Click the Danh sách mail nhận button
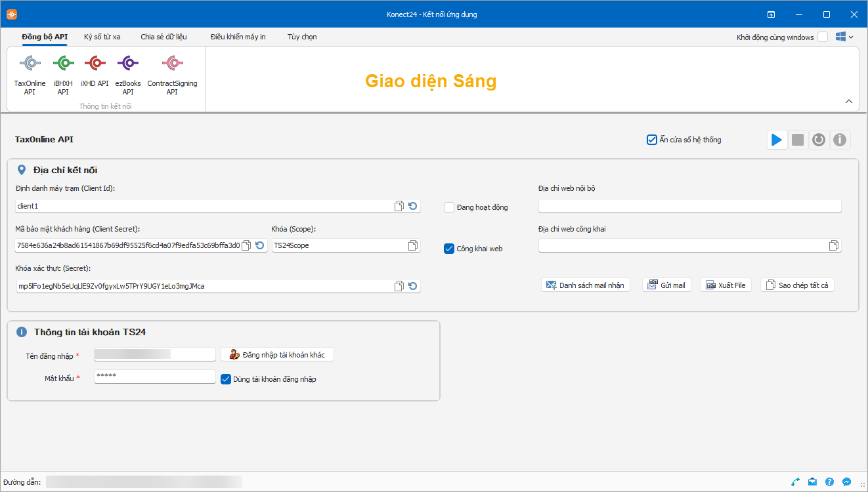This screenshot has height=492, width=868. click(586, 285)
